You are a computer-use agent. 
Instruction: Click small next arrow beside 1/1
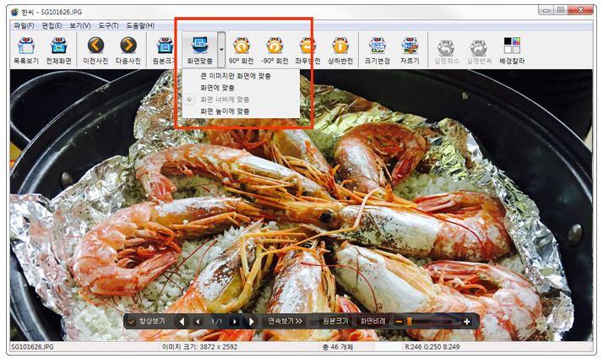tap(234, 321)
